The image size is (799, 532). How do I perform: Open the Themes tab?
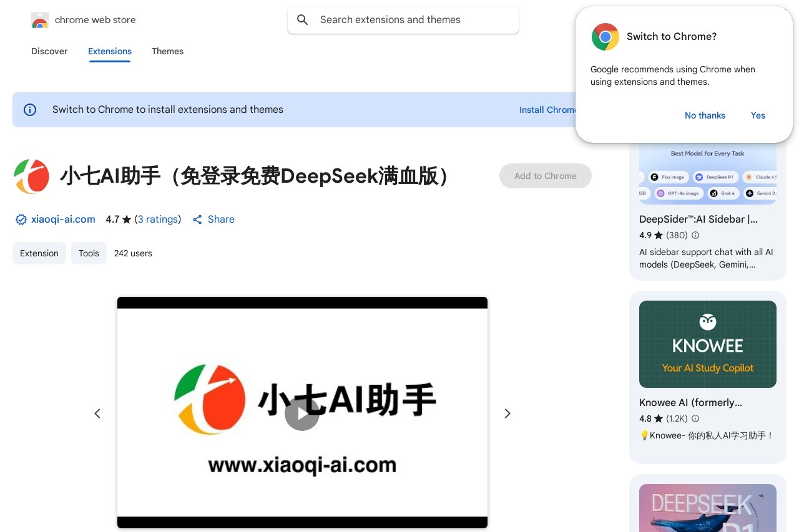pyautogui.click(x=167, y=51)
